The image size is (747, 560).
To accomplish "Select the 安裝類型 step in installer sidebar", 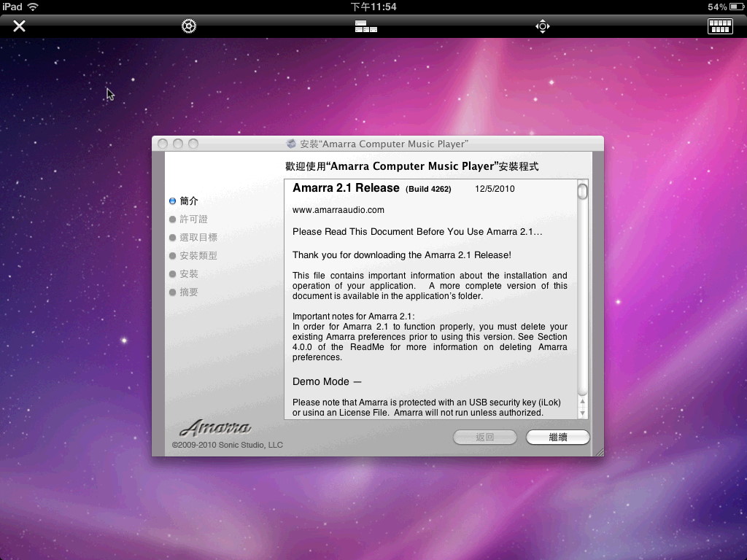I will (193, 256).
